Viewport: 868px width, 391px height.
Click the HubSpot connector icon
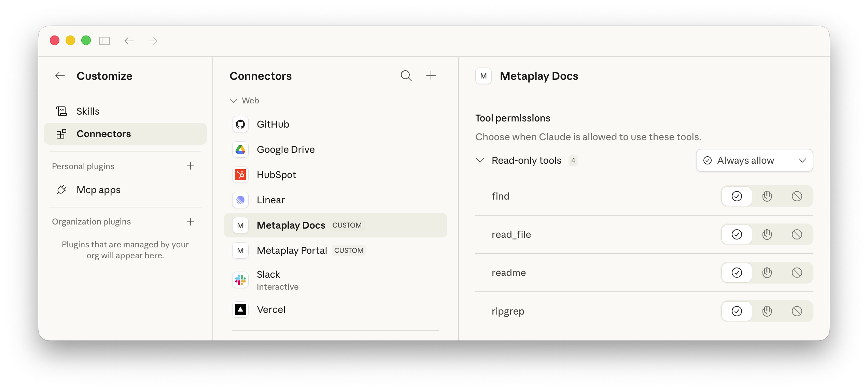pyautogui.click(x=240, y=175)
